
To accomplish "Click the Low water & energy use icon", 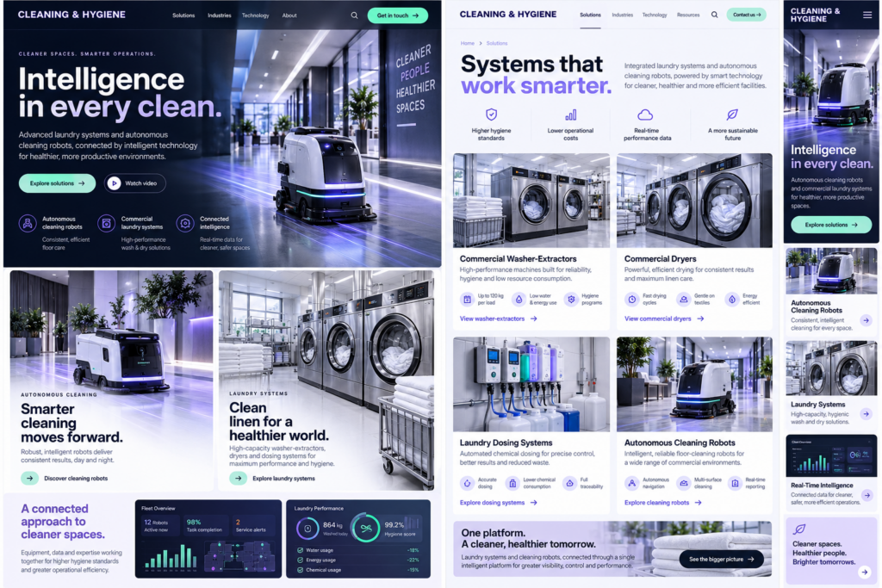I will [x=519, y=299].
